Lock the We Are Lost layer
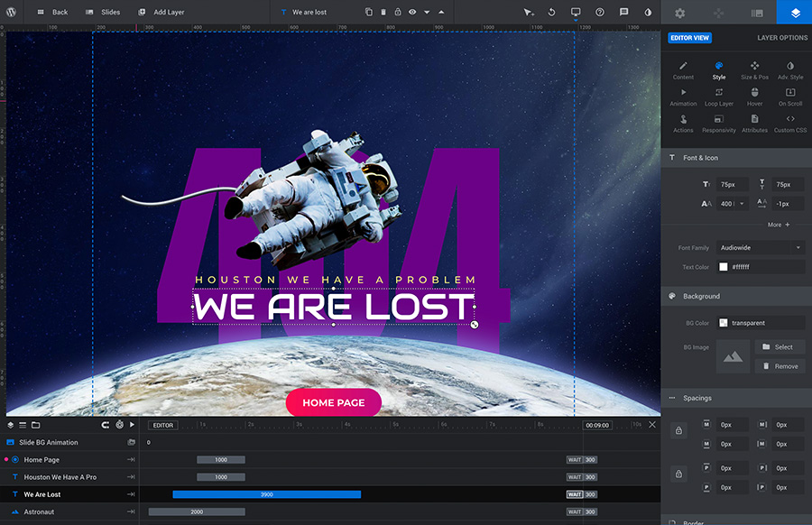This screenshot has height=525, width=812. [398, 12]
